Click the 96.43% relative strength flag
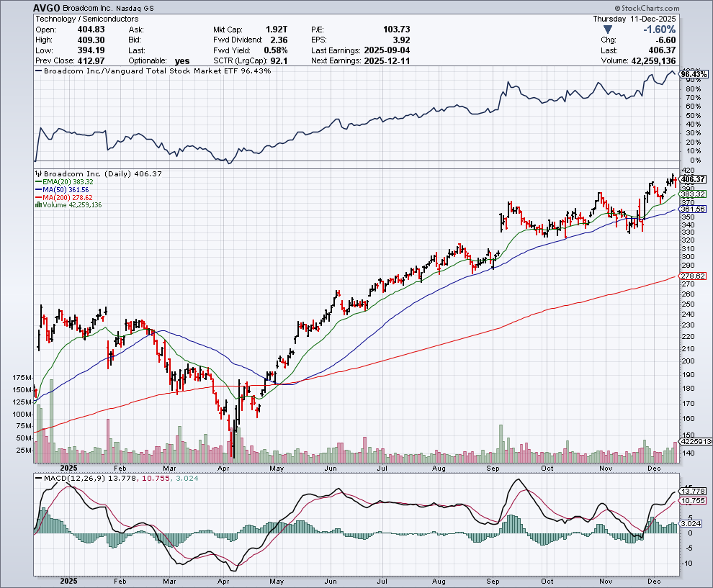This screenshot has width=713, height=588. tap(694, 74)
